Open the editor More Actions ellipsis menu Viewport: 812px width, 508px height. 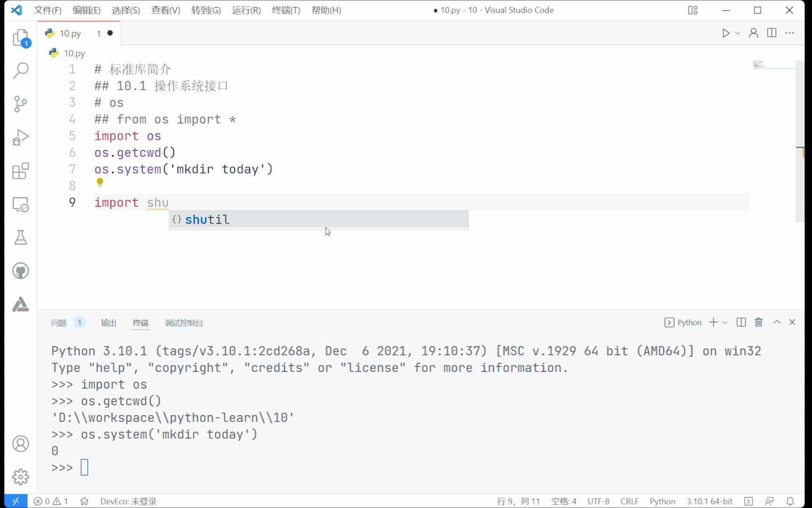[x=789, y=33]
